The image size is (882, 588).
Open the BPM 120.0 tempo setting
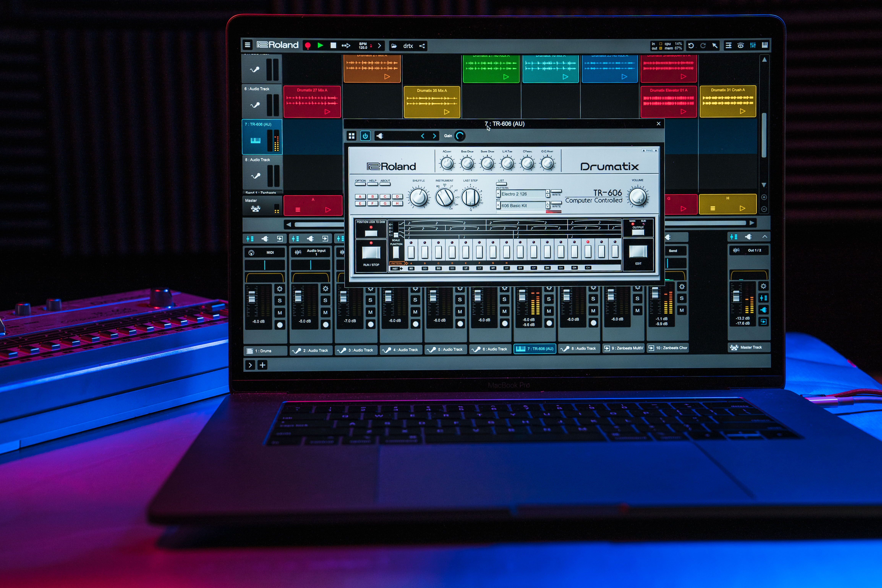pyautogui.click(x=363, y=46)
